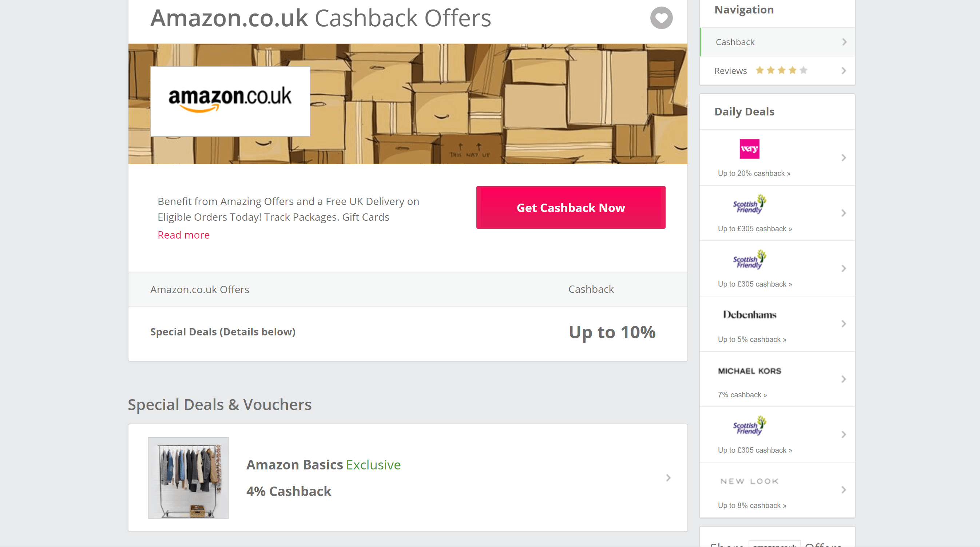Expand the Cashback navigation chevron

click(844, 42)
